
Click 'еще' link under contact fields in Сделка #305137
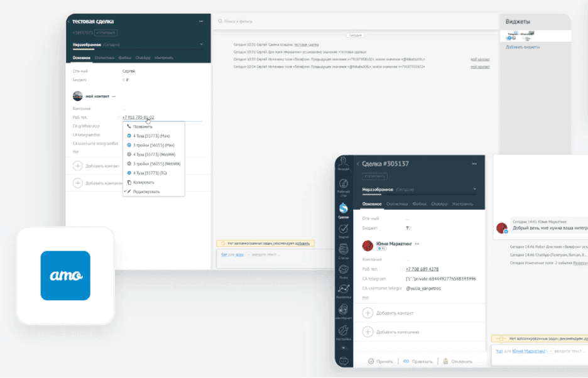365,298
